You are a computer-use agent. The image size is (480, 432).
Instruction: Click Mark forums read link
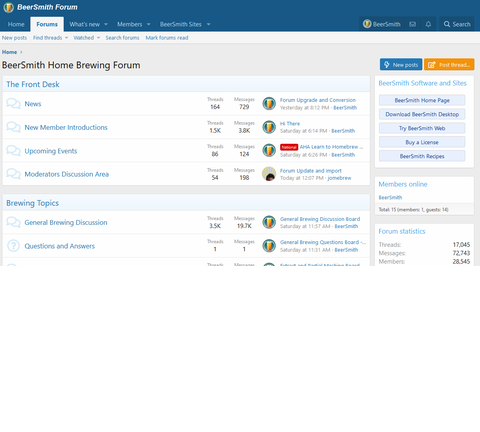coord(167,38)
